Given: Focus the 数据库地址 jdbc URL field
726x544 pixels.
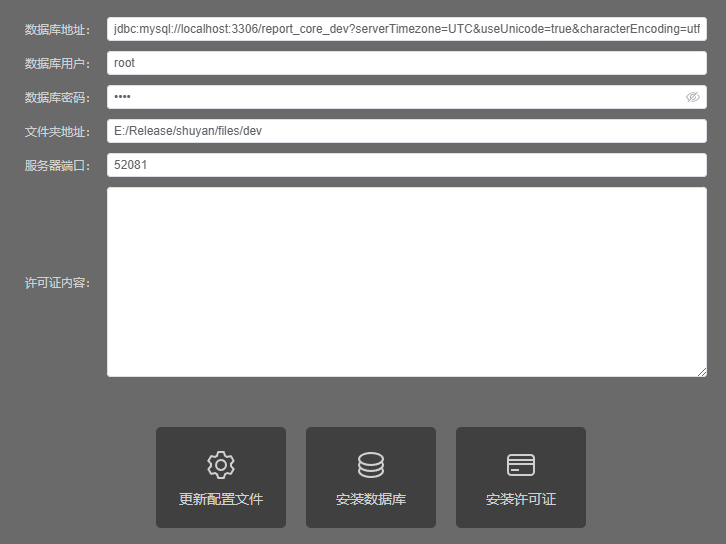Looking at the screenshot, I should pos(407,29).
